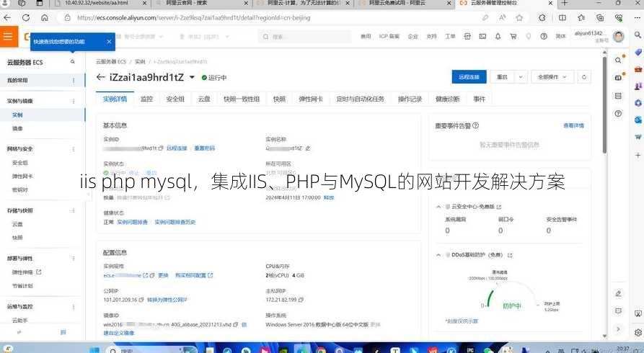
Task: Click the 实例问题排查 link
Action: coord(132,222)
